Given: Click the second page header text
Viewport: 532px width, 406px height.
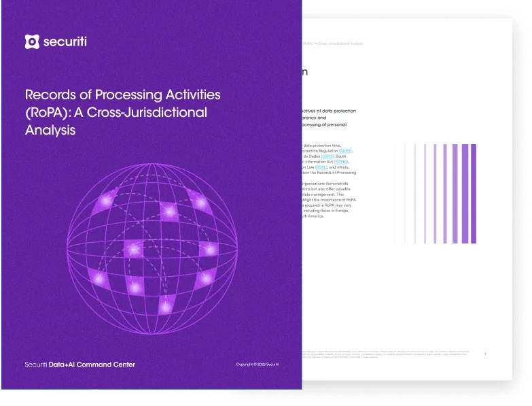Looking at the screenshot, I should (333, 44).
